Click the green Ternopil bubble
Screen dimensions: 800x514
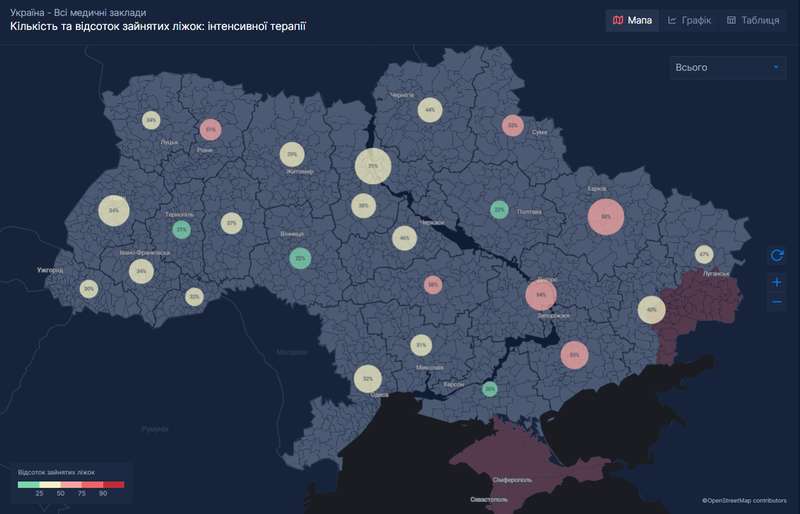[181, 230]
